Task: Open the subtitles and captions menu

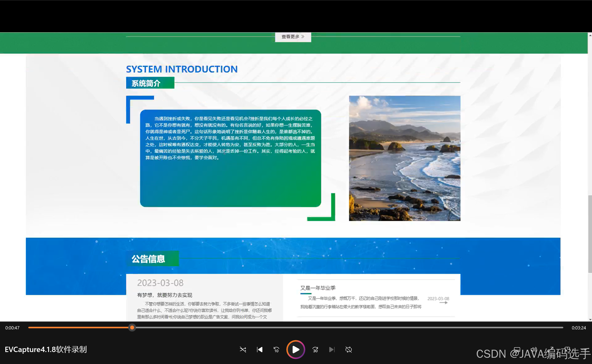Action: pyautogui.click(x=517, y=349)
